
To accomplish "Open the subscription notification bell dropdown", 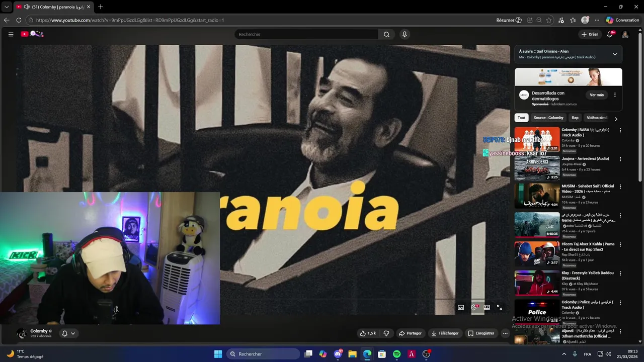I will [x=68, y=333].
